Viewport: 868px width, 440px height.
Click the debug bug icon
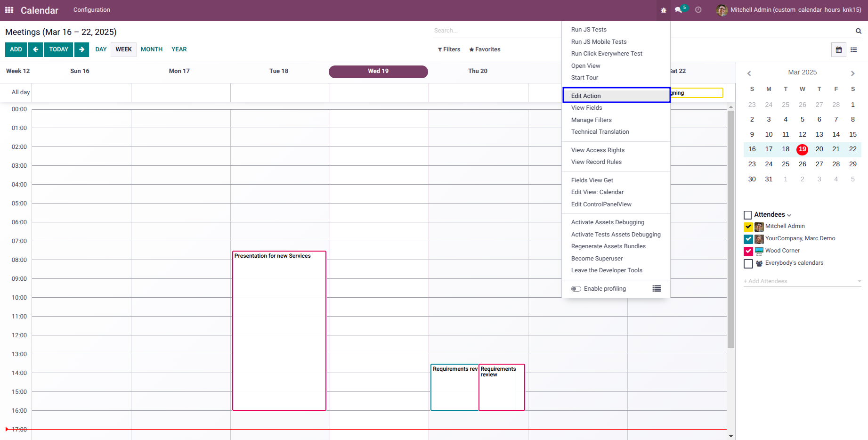[x=664, y=10]
